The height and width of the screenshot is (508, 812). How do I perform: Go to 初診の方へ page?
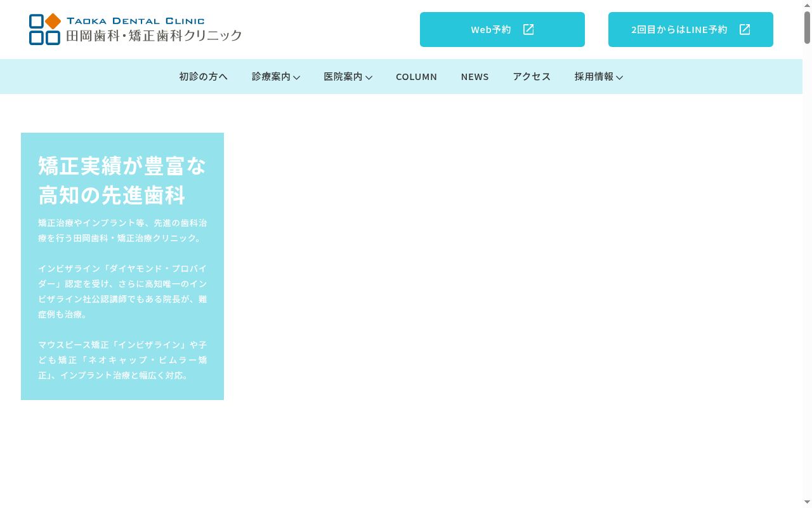pyautogui.click(x=203, y=76)
